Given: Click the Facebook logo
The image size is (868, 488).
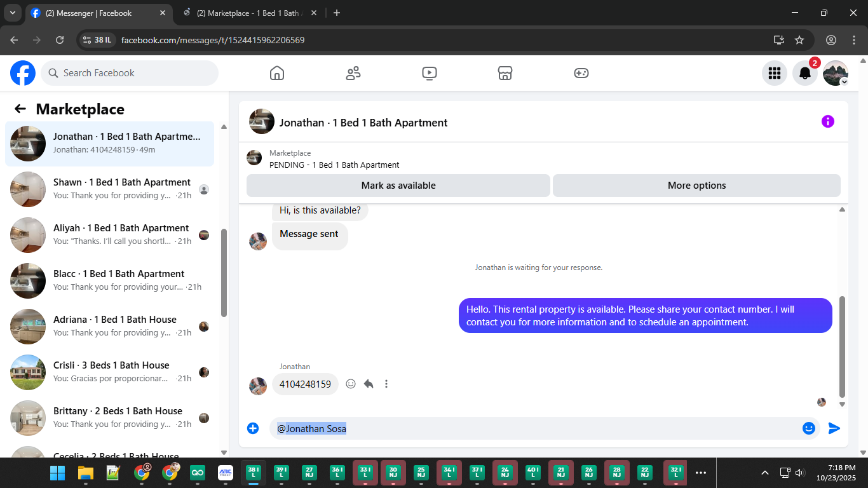Looking at the screenshot, I should [x=23, y=73].
